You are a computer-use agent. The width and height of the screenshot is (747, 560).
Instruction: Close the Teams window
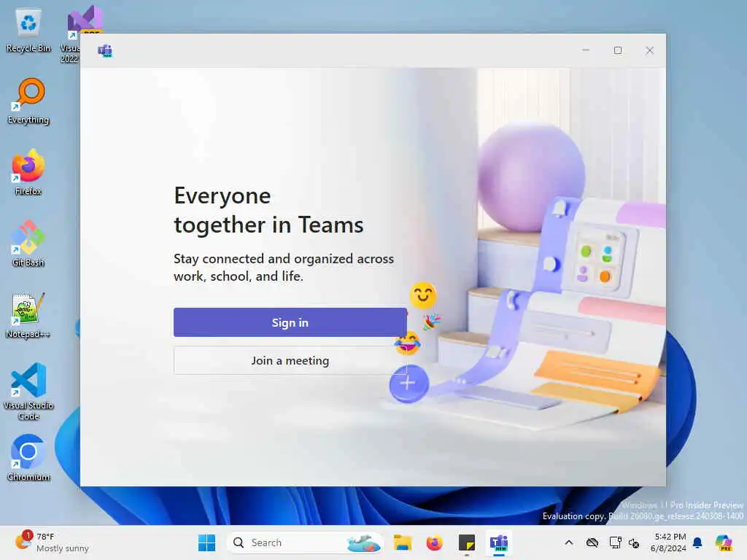[650, 50]
